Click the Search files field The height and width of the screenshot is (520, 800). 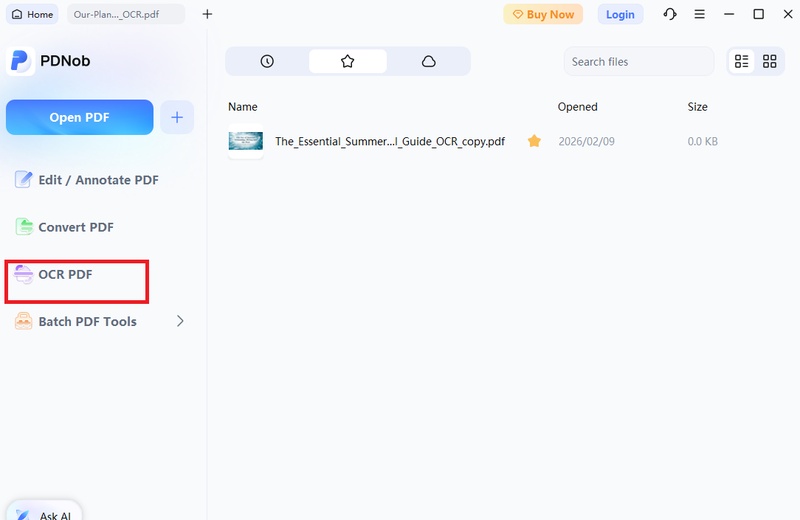(x=639, y=61)
